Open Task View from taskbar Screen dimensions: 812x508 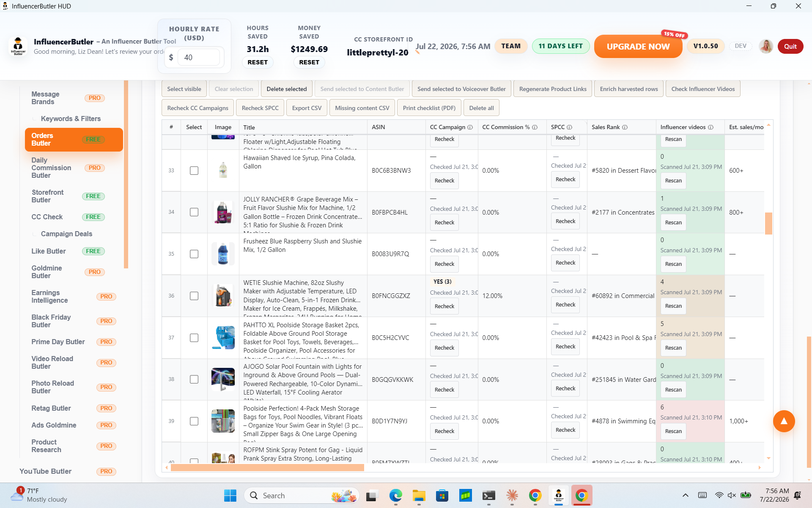pos(372,495)
